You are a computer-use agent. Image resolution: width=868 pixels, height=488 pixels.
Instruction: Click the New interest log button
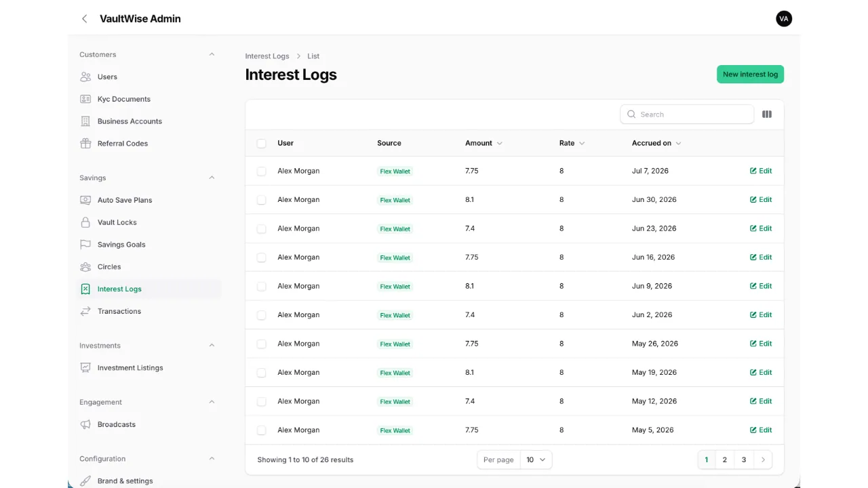(750, 75)
